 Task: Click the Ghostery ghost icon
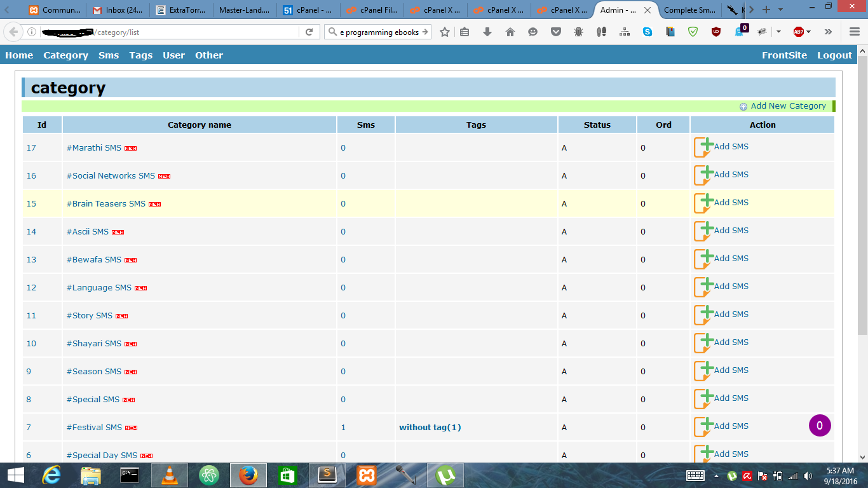[x=739, y=32]
